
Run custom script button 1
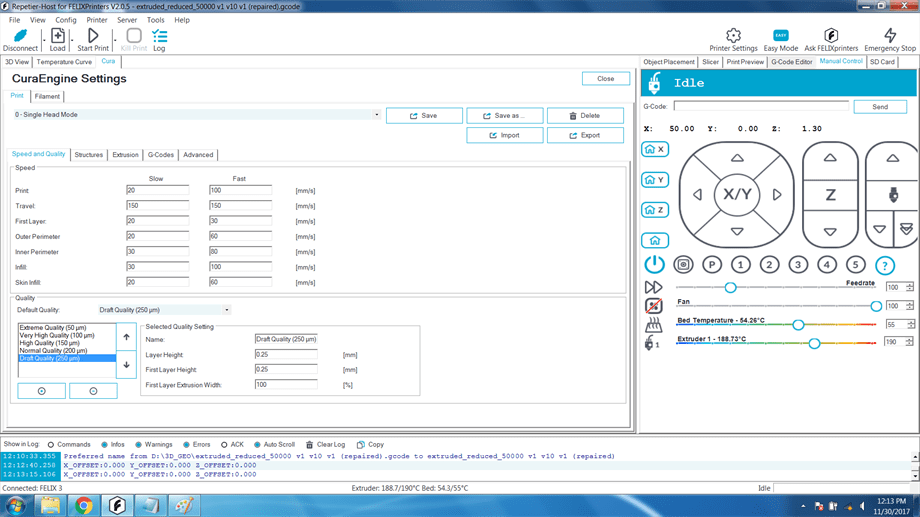click(x=740, y=265)
